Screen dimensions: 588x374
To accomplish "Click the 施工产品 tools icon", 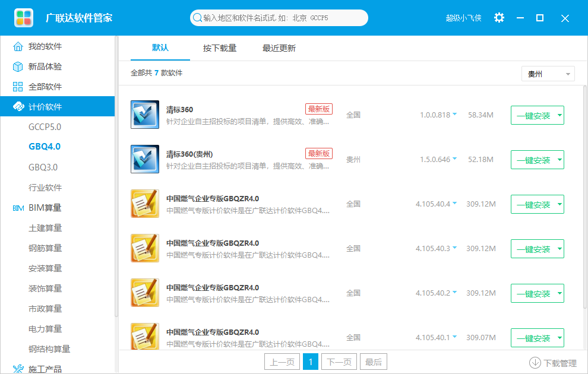I will (18, 369).
